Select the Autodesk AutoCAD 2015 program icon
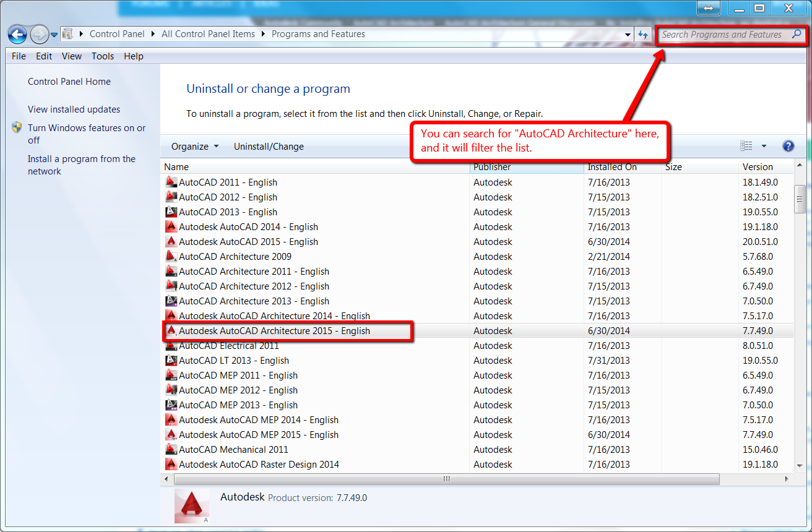 click(x=171, y=241)
